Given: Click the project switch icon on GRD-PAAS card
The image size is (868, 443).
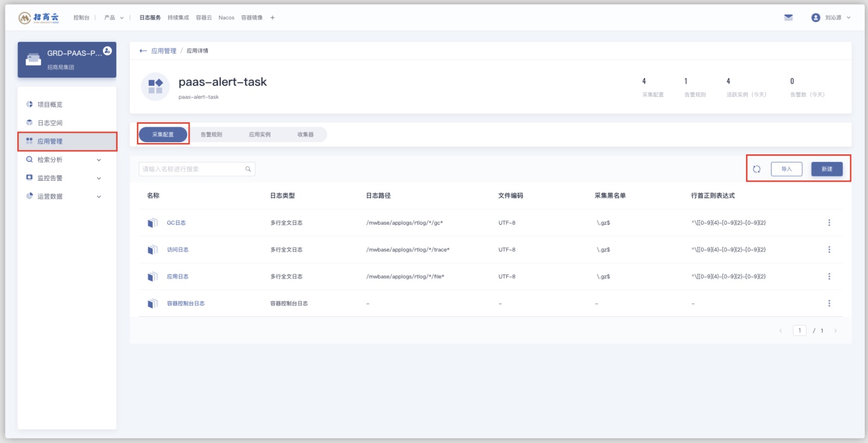Looking at the screenshot, I should 108,50.
